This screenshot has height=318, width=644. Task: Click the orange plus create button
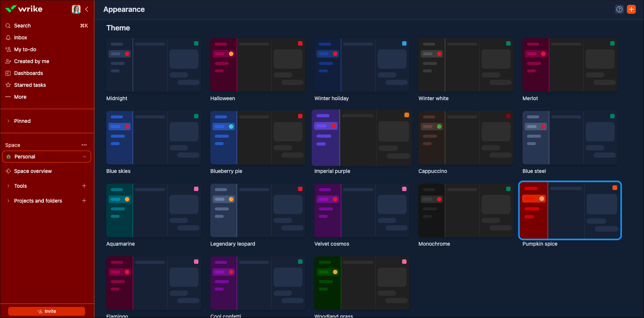click(631, 9)
